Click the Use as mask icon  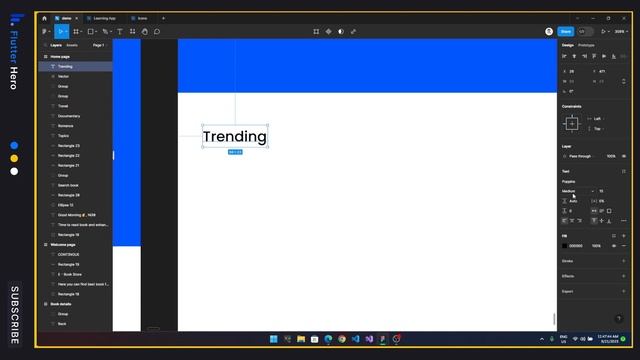coord(341,31)
